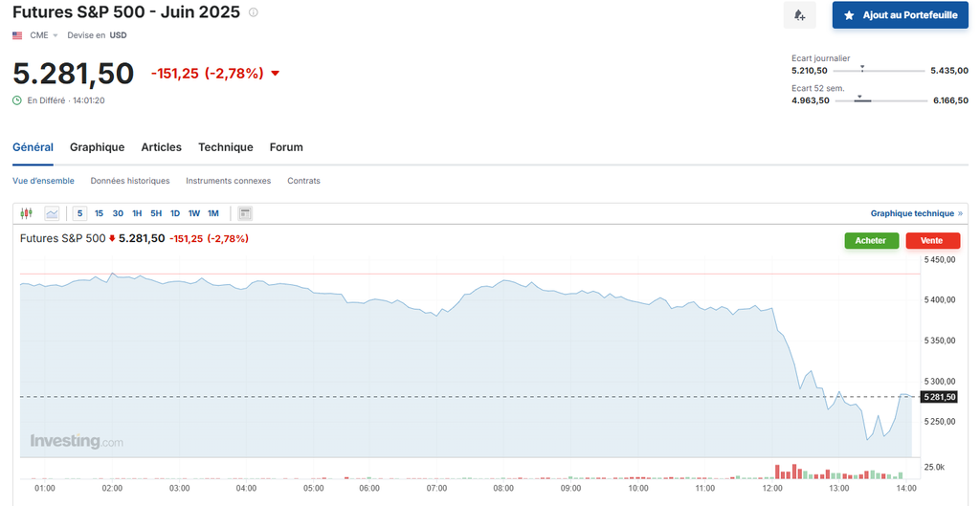Open the Graphique tab
The width and height of the screenshot is (980, 506).
pyautogui.click(x=97, y=147)
